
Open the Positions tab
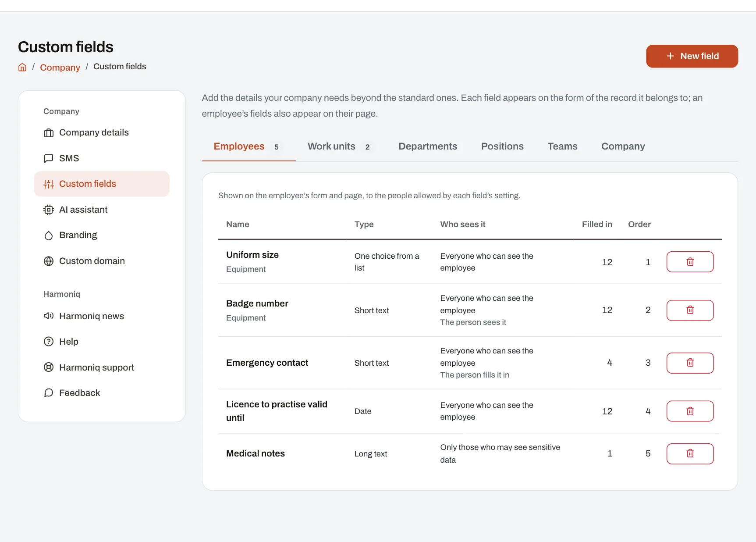tap(502, 146)
